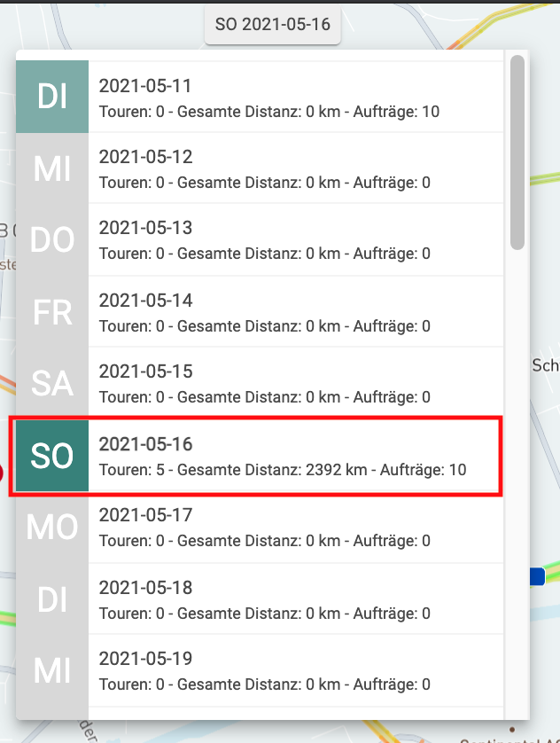
Task: Open the 2021-05-17 date entry
Action: 296,528
